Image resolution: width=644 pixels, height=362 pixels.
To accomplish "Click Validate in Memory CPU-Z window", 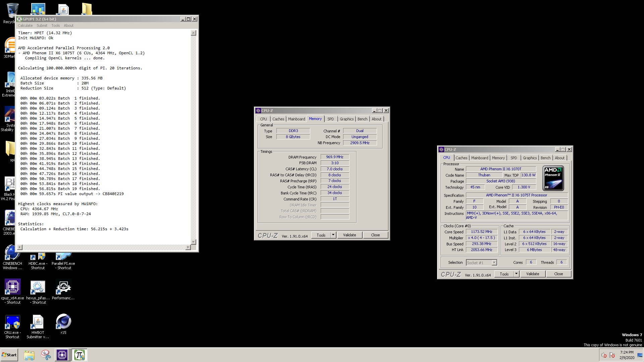I will pyautogui.click(x=350, y=235).
